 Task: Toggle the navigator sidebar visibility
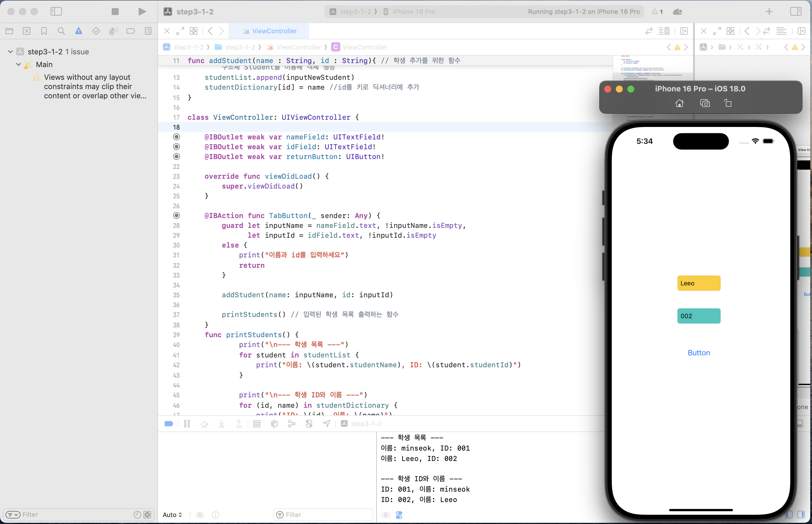pos(56,12)
